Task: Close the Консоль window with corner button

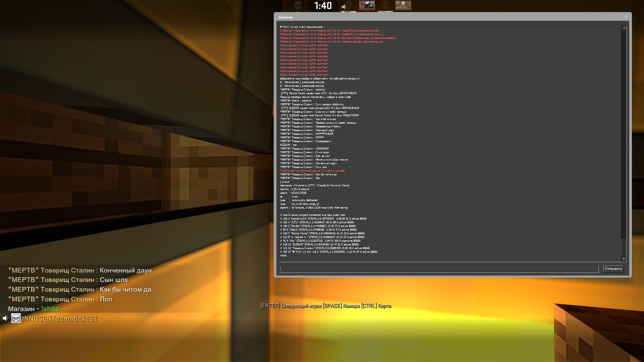Action: click(x=625, y=17)
